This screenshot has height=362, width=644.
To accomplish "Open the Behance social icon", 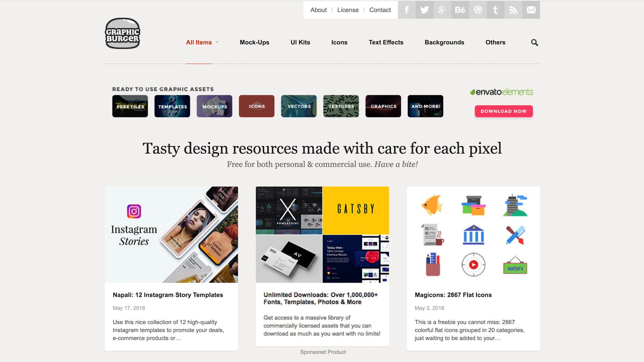I will pyautogui.click(x=460, y=10).
